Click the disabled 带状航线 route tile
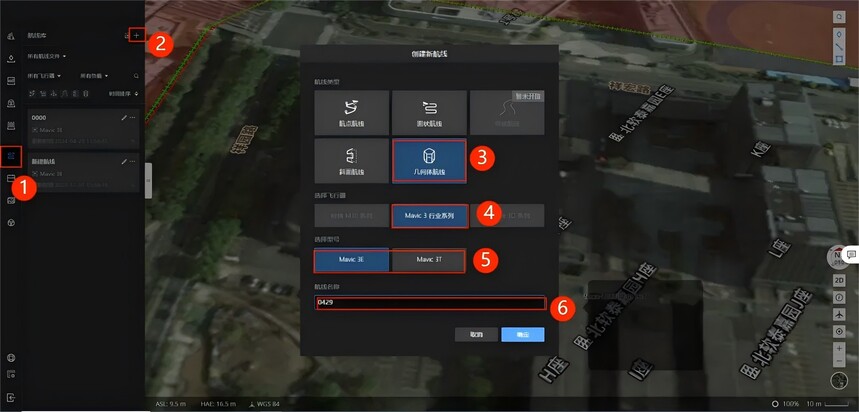 tap(507, 113)
